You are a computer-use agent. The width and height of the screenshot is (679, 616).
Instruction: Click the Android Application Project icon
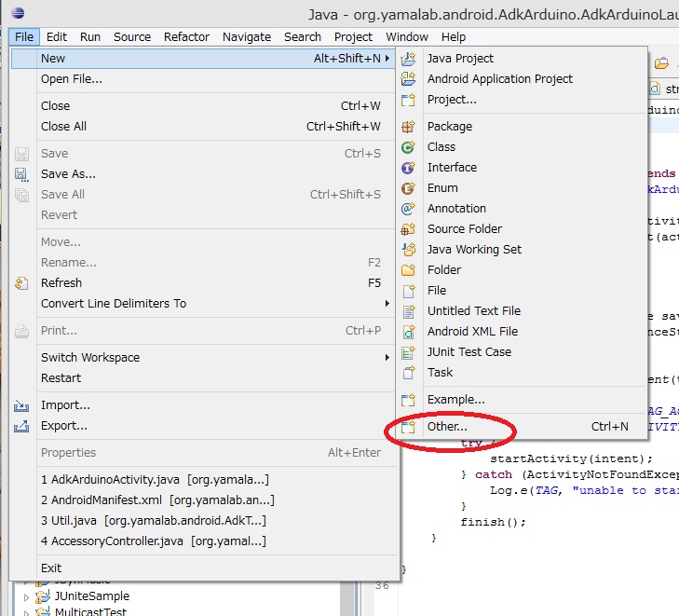[x=408, y=79]
